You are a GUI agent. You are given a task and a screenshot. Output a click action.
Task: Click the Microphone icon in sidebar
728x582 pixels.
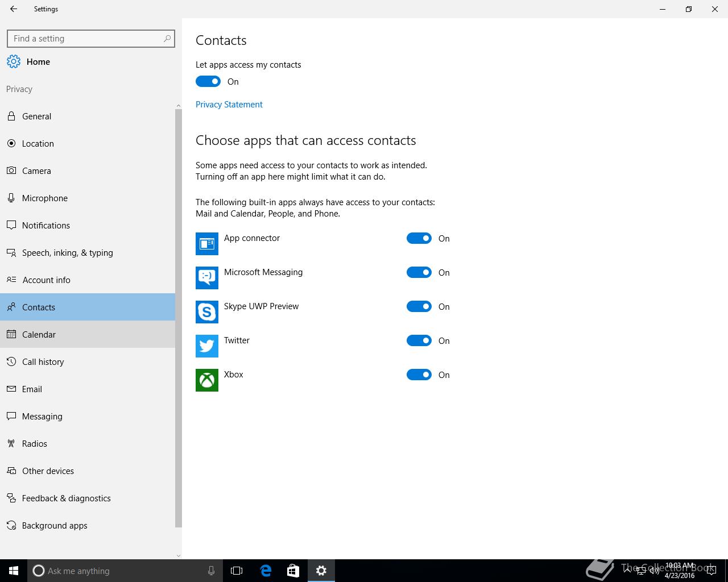point(11,198)
